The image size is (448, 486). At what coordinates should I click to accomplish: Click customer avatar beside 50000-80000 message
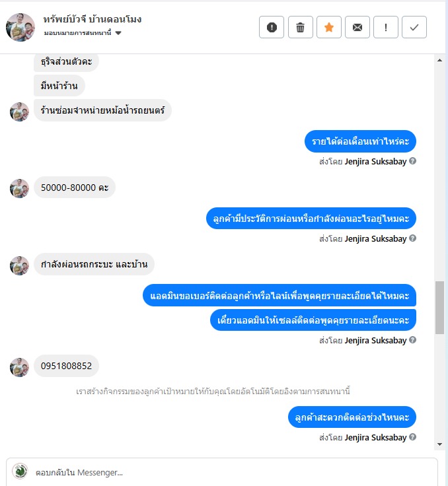(19, 188)
